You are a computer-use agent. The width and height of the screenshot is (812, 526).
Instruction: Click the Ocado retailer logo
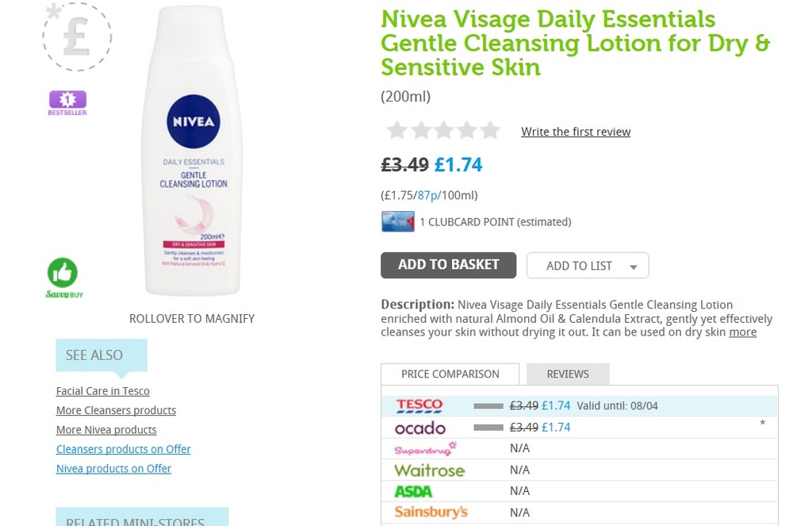pos(419,427)
